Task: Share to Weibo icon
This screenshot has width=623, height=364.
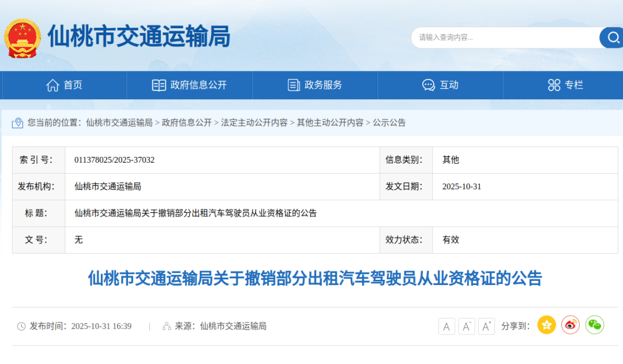Action: click(571, 325)
